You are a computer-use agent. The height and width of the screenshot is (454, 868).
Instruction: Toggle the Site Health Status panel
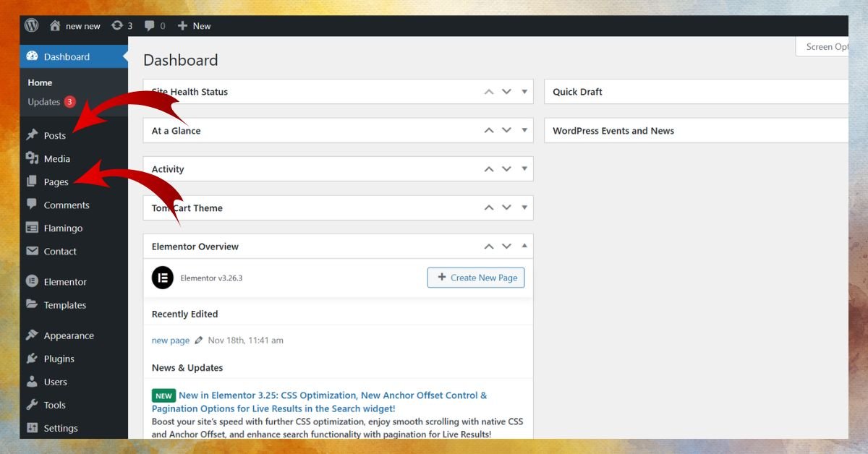tap(524, 92)
